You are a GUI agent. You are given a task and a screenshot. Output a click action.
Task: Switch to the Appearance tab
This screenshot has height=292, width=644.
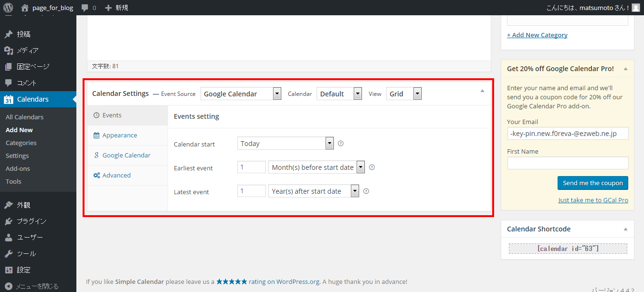[119, 135]
